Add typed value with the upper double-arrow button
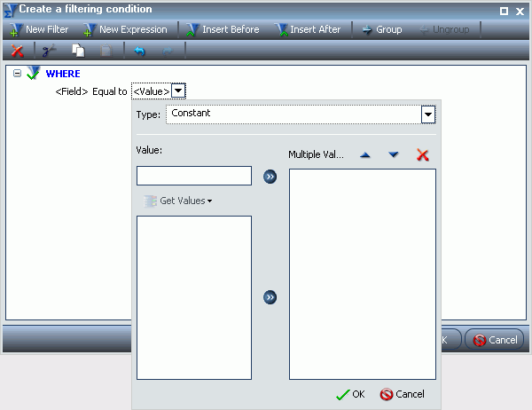532x410 pixels. click(270, 177)
